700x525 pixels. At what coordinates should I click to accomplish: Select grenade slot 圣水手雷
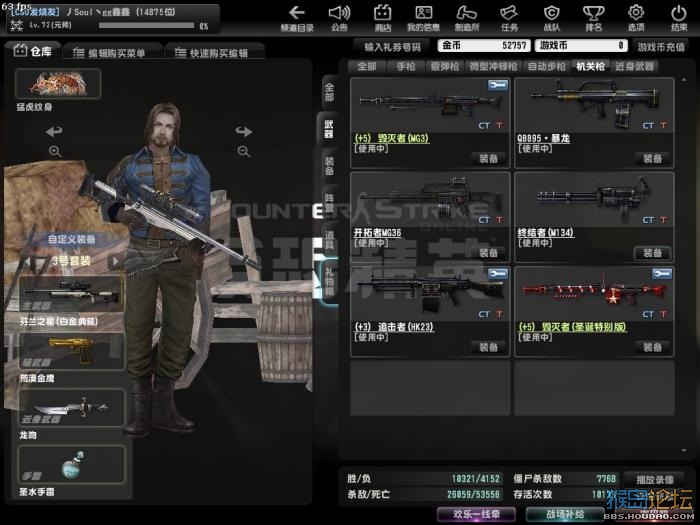click(71, 464)
